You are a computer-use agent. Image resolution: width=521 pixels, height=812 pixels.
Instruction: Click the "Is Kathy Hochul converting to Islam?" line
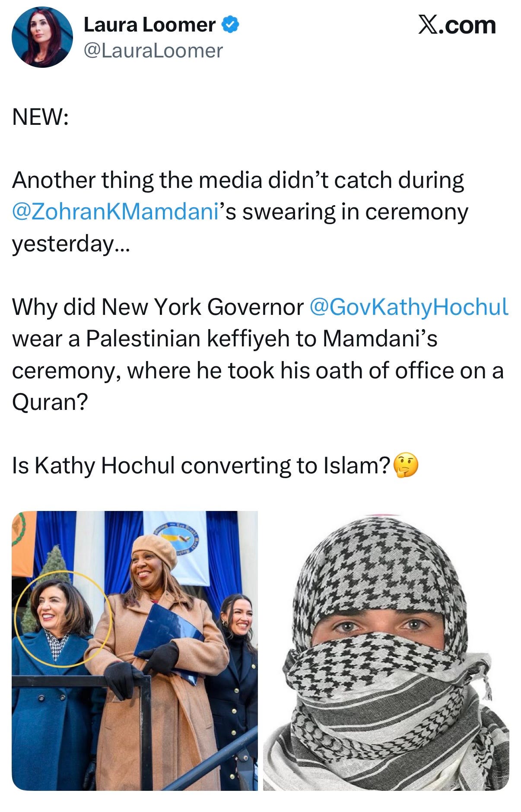tap(201, 466)
